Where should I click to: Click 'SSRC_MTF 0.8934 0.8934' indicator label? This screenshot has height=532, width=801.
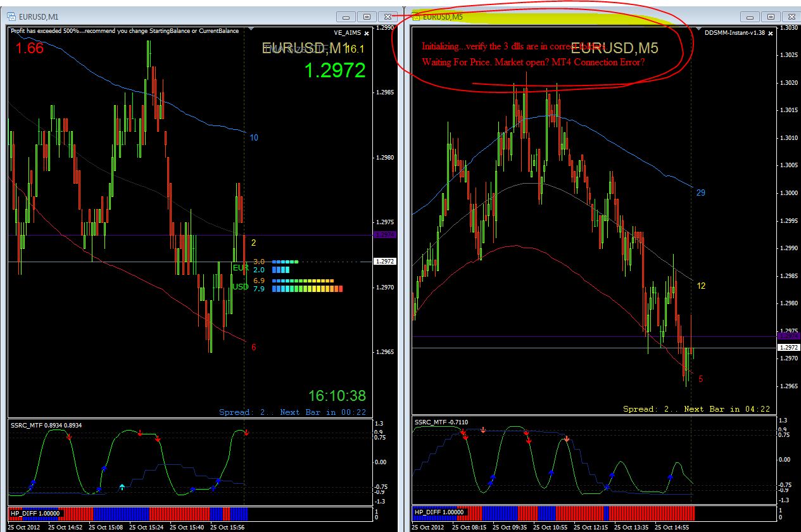tap(47, 426)
